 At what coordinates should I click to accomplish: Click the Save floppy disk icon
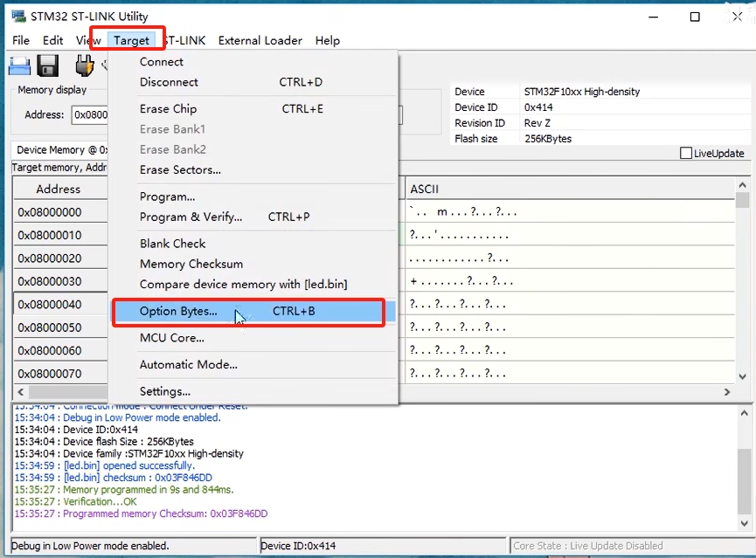pos(48,66)
